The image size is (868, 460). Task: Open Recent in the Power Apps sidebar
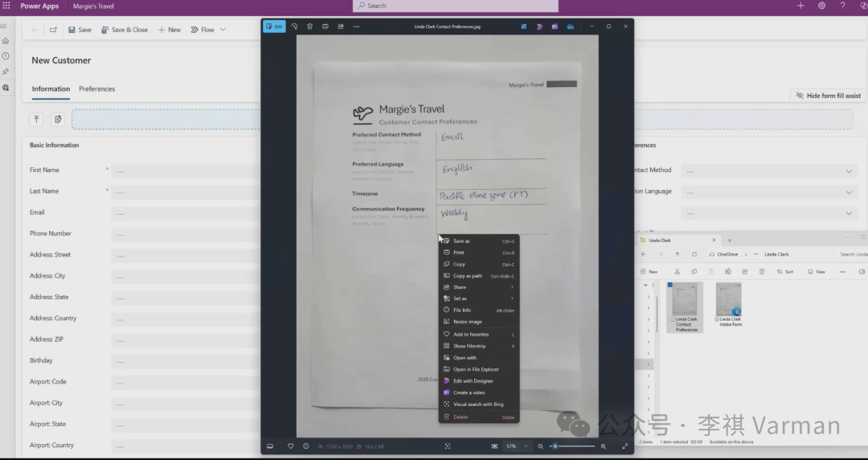pyautogui.click(x=6, y=56)
